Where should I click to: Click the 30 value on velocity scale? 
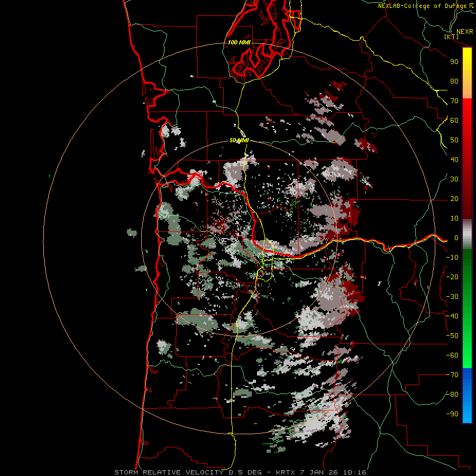pyautogui.click(x=454, y=179)
